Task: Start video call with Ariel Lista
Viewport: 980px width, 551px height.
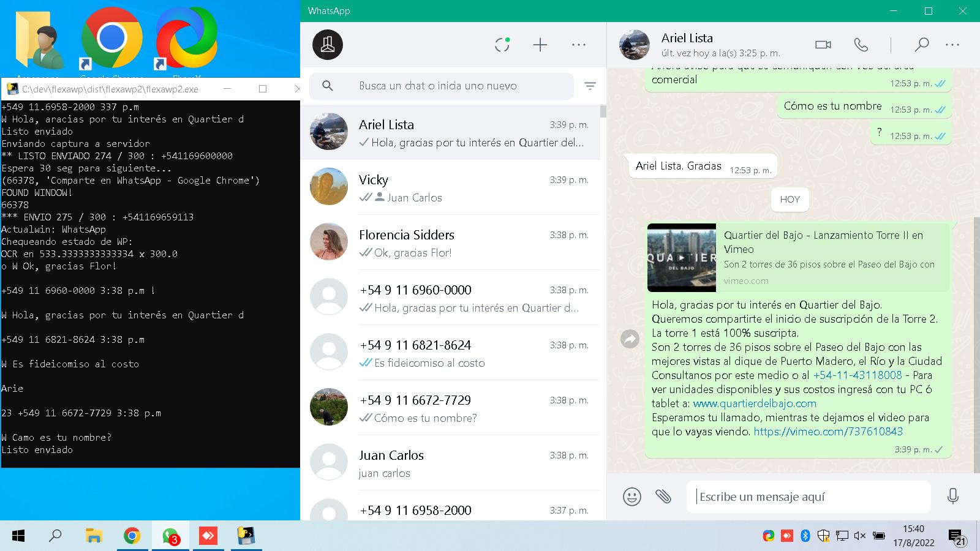Action: [823, 45]
